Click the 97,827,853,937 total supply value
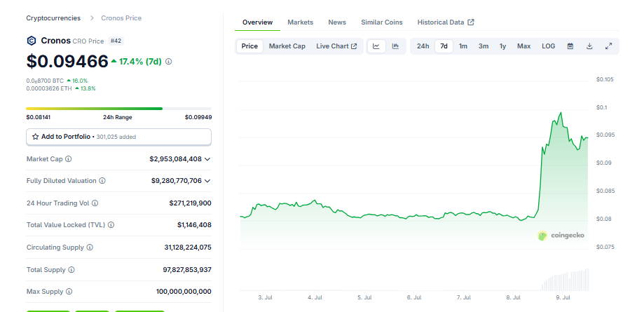 tap(187, 270)
